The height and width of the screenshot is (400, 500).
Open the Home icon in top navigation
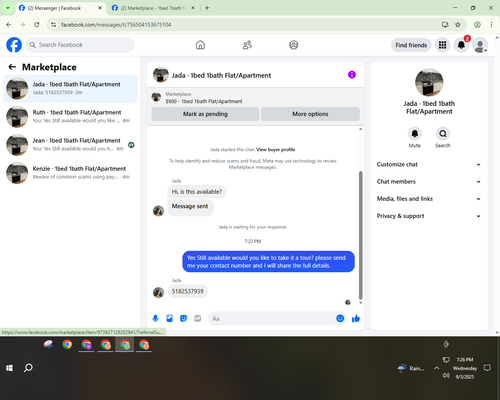click(200, 45)
